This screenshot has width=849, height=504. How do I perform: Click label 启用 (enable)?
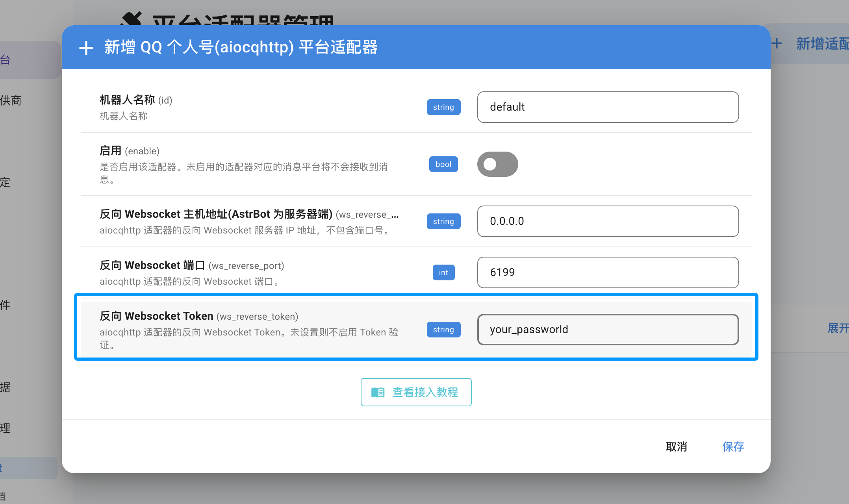(x=130, y=151)
